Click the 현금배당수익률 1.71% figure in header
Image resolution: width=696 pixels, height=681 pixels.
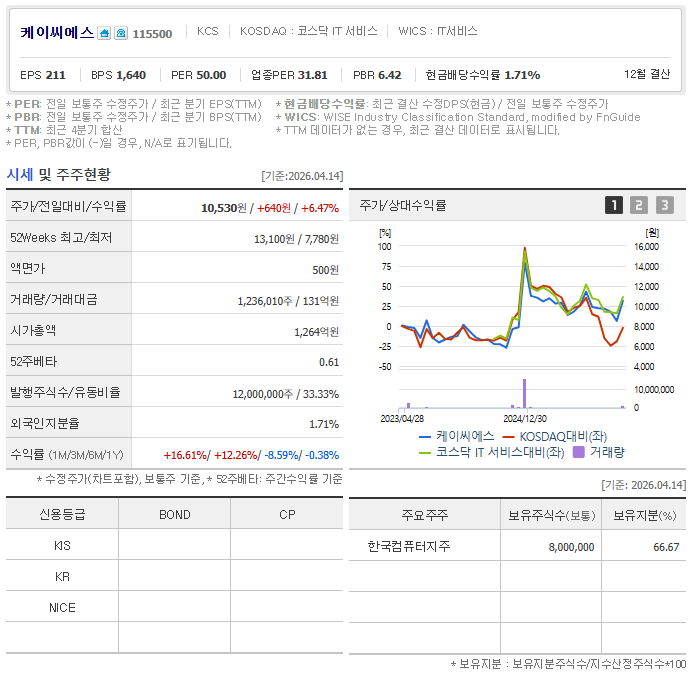483,75
